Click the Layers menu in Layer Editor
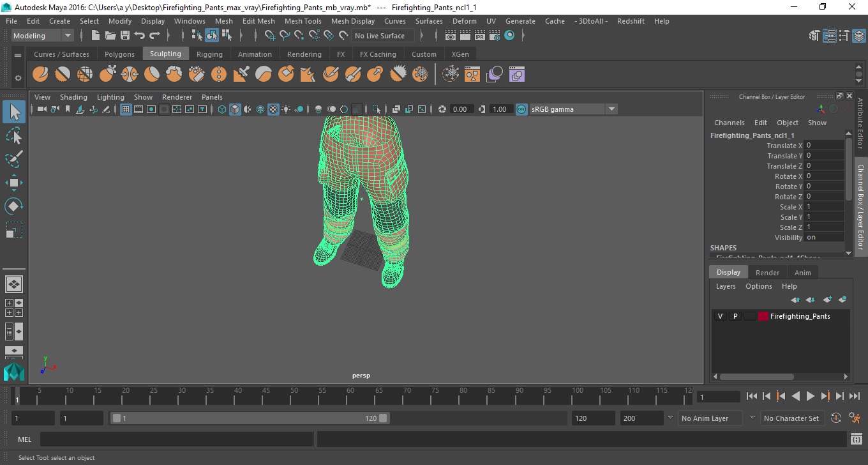This screenshot has height=465, width=868. tap(725, 286)
